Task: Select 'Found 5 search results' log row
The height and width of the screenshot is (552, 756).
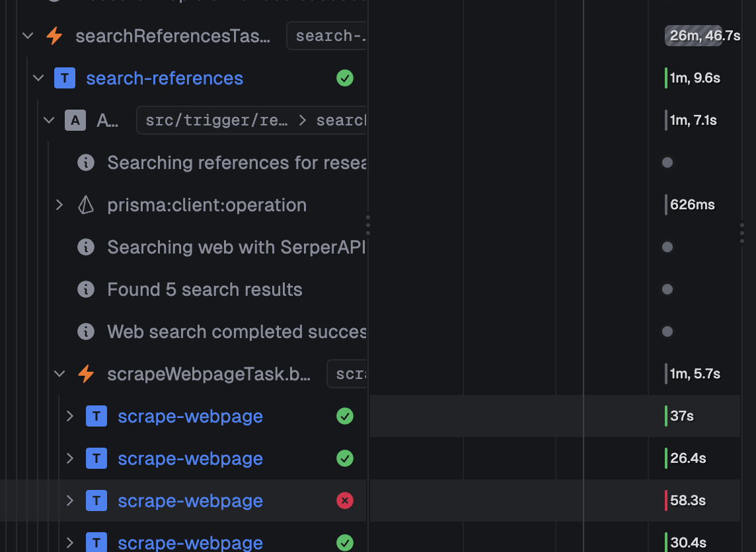Action: tap(205, 289)
